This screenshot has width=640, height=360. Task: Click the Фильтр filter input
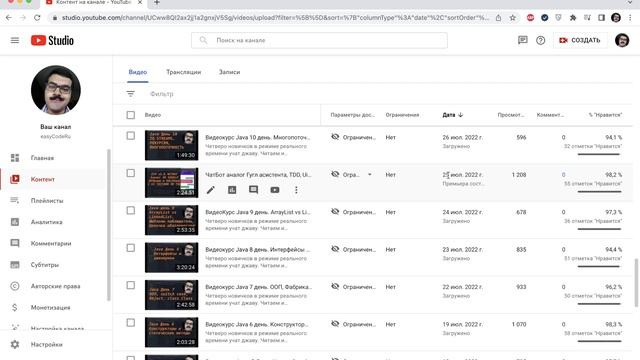(x=162, y=94)
